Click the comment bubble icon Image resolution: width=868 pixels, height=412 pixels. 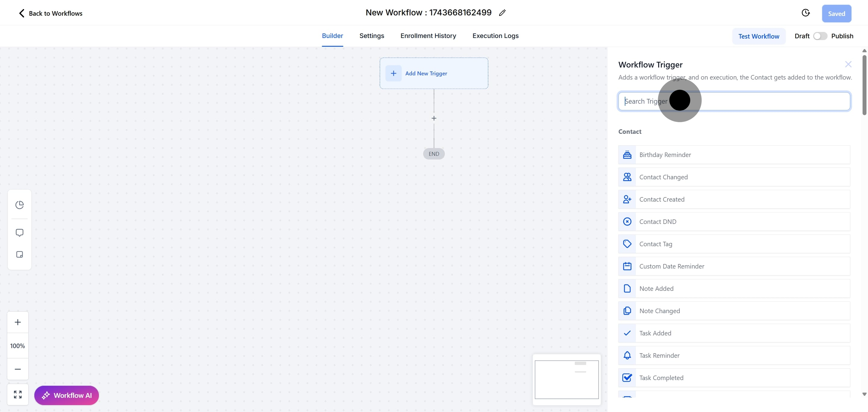click(20, 233)
